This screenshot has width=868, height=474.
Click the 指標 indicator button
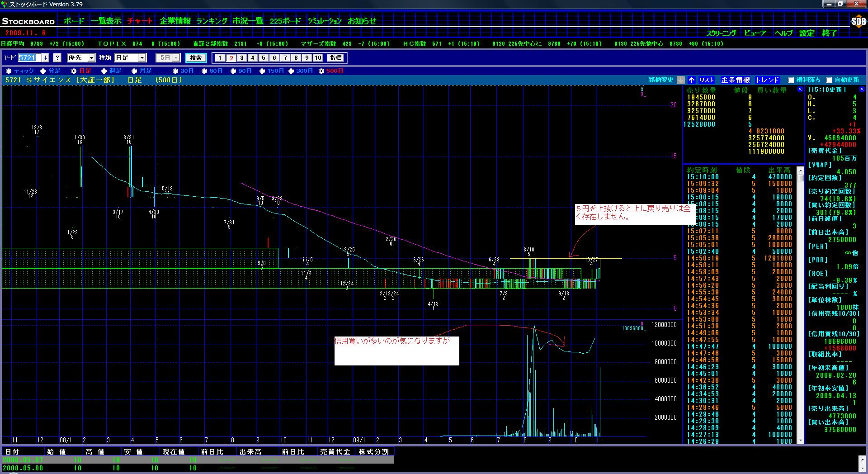(x=335, y=58)
